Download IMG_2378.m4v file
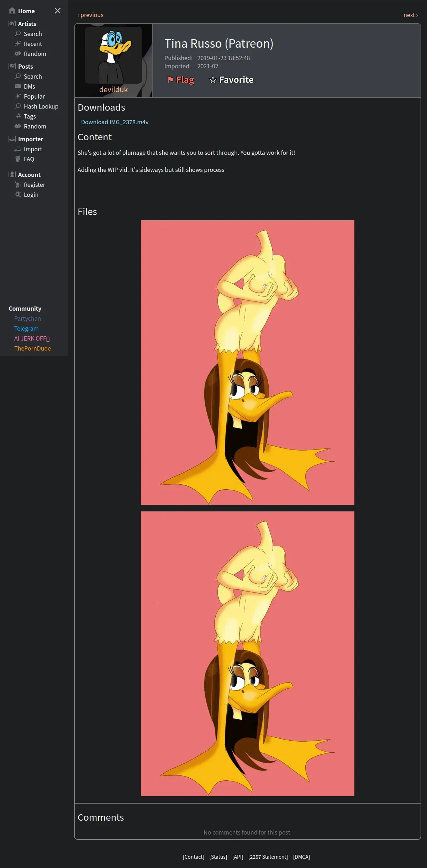 click(115, 122)
